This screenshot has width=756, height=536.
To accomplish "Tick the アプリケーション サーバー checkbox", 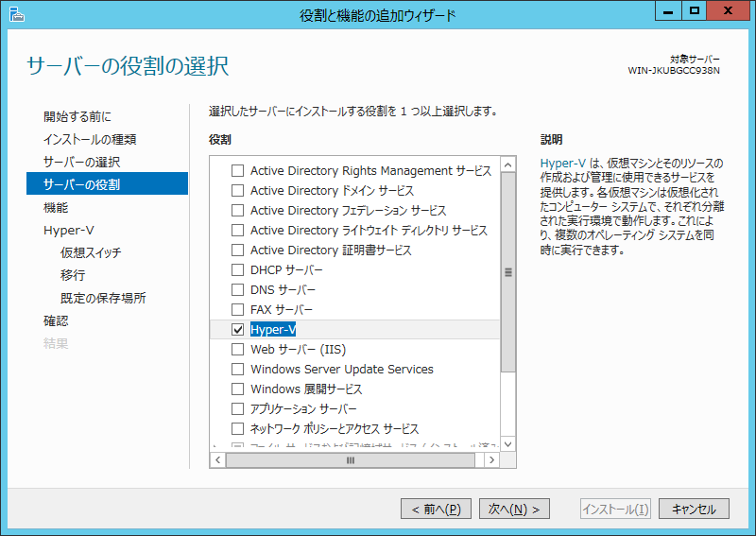I will 238,408.
